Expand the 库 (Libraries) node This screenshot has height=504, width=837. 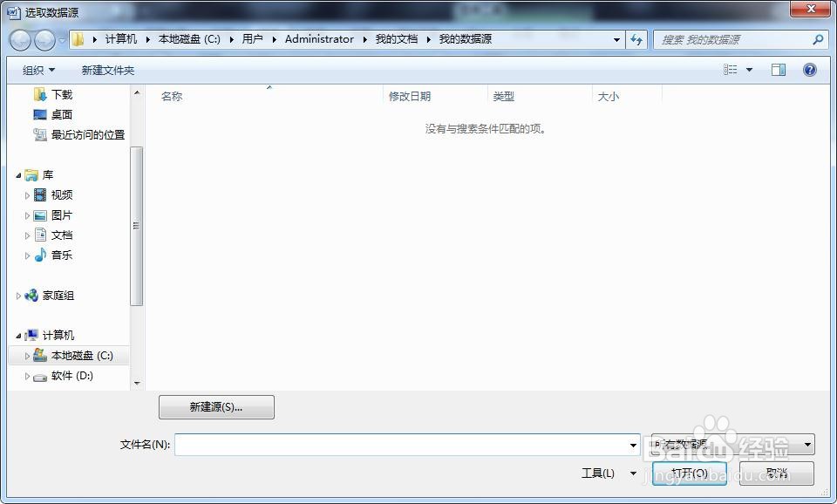[x=17, y=174]
